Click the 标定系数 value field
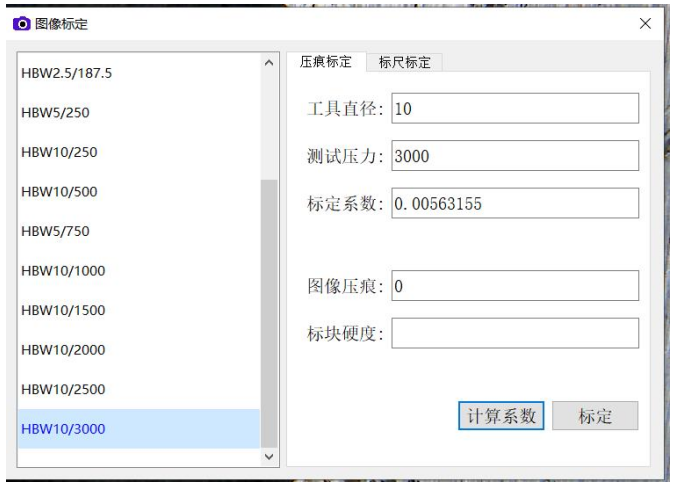 point(514,202)
